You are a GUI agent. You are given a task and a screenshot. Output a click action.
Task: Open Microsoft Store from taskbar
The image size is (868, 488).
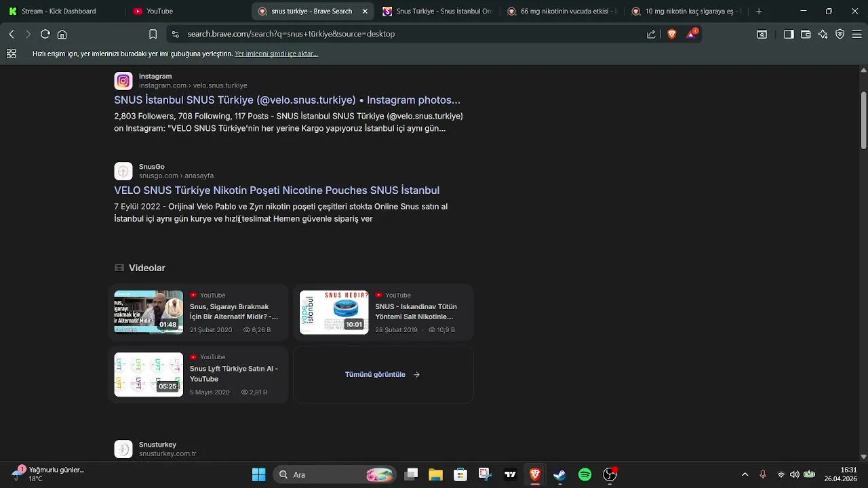pyautogui.click(x=460, y=474)
